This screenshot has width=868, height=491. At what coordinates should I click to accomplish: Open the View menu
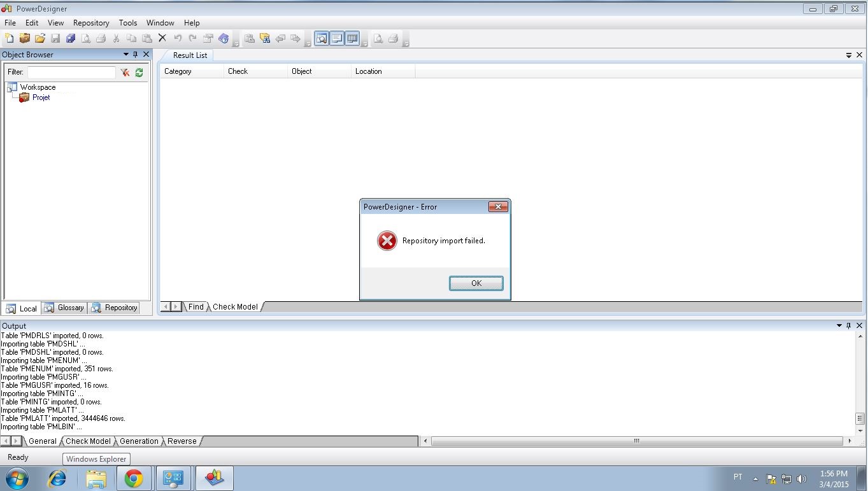click(x=56, y=23)
